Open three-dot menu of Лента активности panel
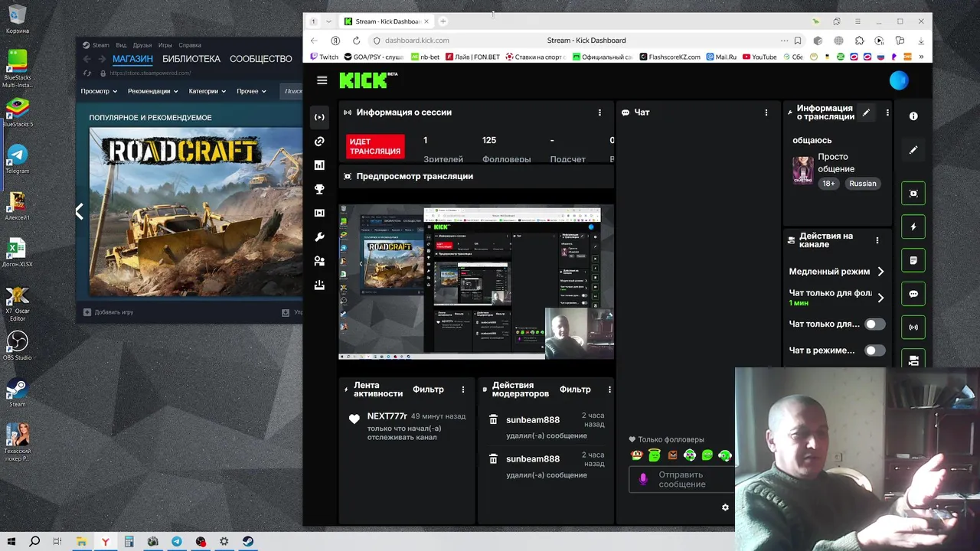Screen dimensions: 980x551 click(x=462, y=390)
